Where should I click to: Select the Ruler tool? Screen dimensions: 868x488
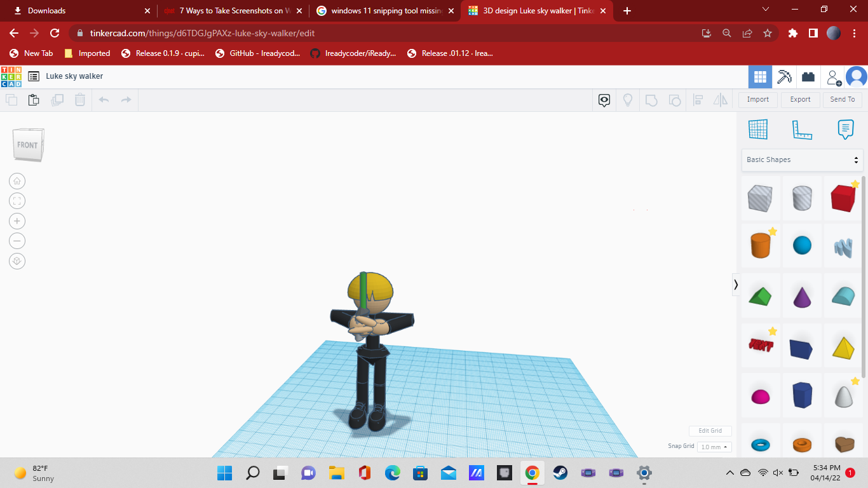pyautogui.click(x=802, y=130)
